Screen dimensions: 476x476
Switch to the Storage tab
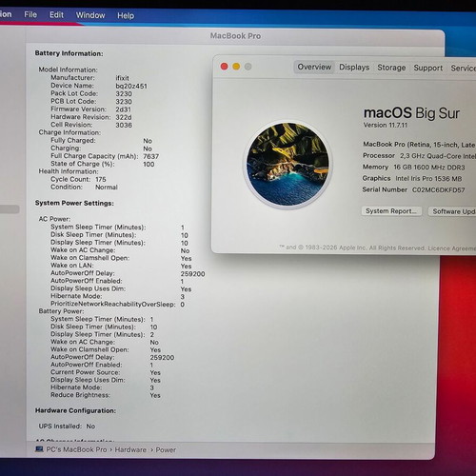click(x=391, y=68)
